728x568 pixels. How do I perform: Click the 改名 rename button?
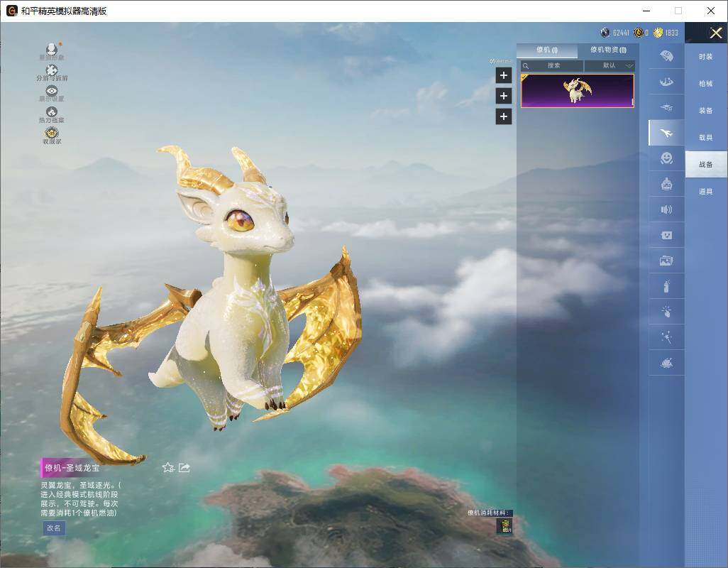54,528
